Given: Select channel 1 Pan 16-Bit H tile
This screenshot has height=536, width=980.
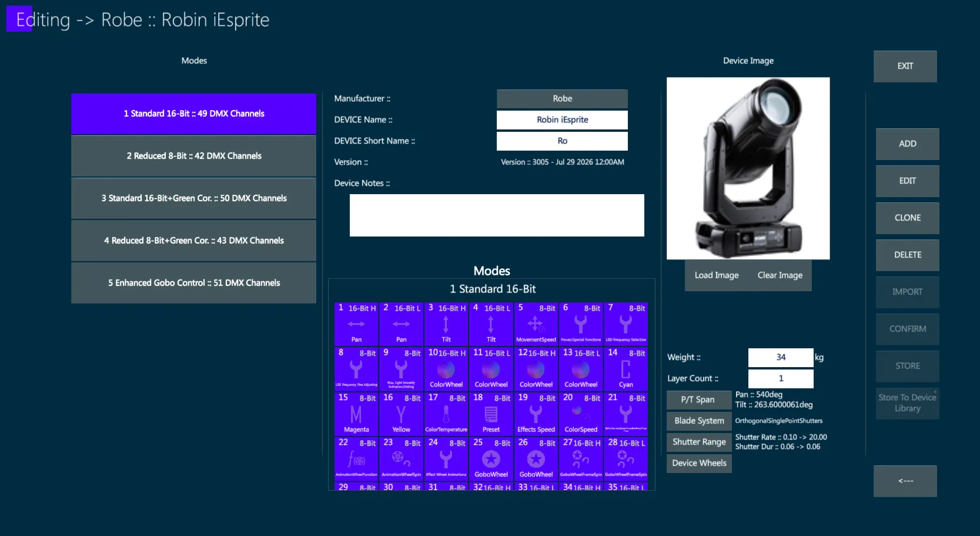Looking at the screenshot, I should [356, 324].
